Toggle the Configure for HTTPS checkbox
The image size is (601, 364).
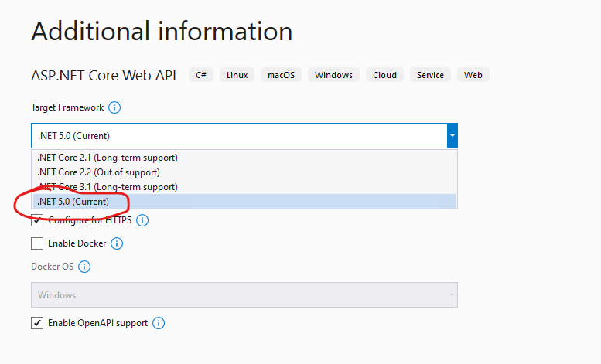pos(37,220)
